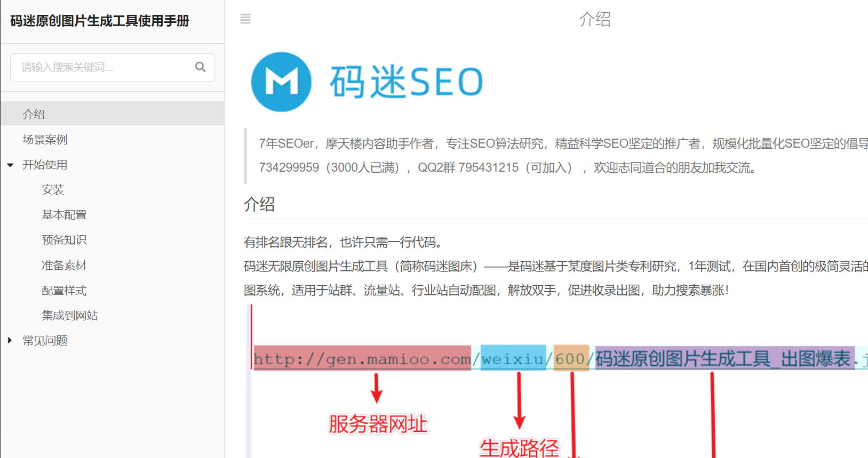Open the 常见问题 chapter
The image size is (868, 458).
click(x=45, y=340)
